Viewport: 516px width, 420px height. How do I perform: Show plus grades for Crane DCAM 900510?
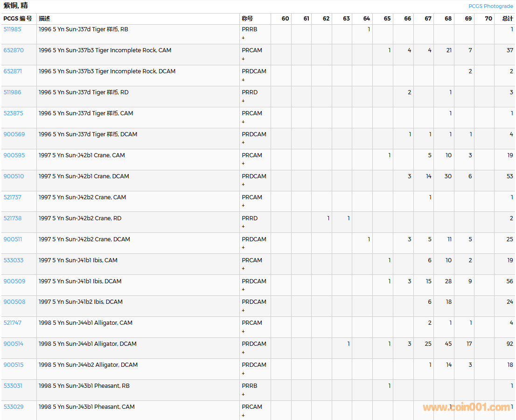(x=243, y=185)
